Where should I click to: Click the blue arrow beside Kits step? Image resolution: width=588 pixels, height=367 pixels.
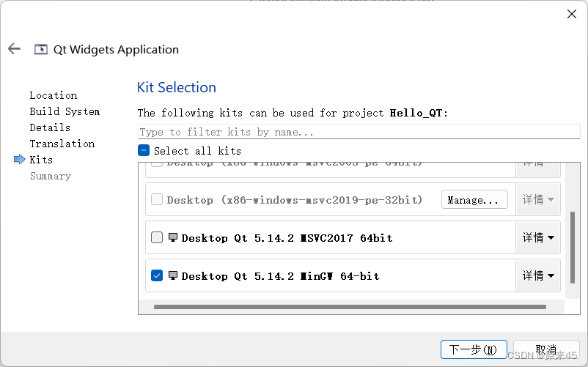coord(19,160)
